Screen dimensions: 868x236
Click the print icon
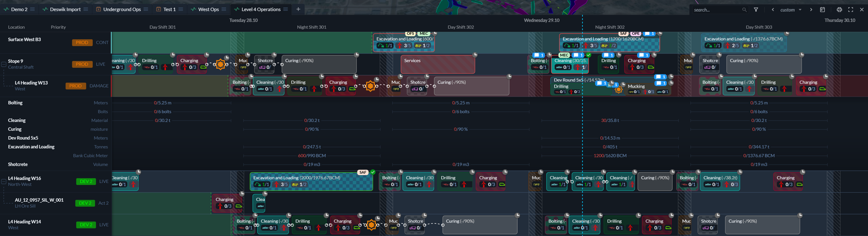tap(839, 9)
